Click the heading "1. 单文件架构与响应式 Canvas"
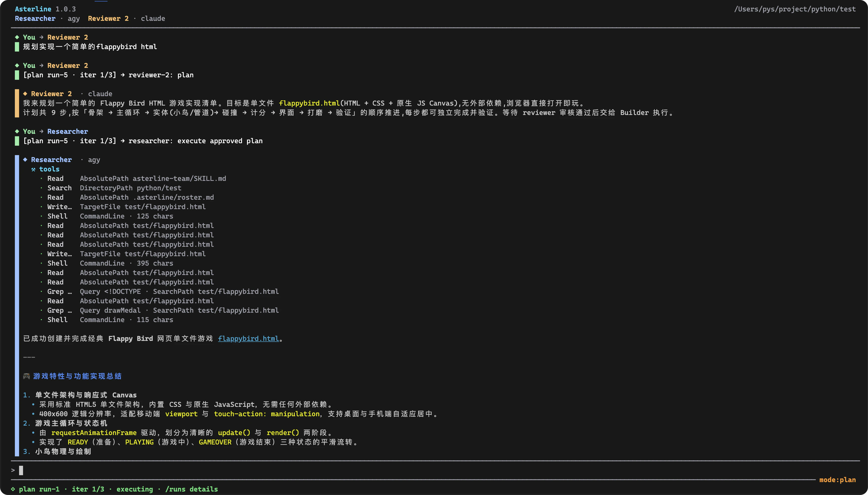 tap(80, 395)
